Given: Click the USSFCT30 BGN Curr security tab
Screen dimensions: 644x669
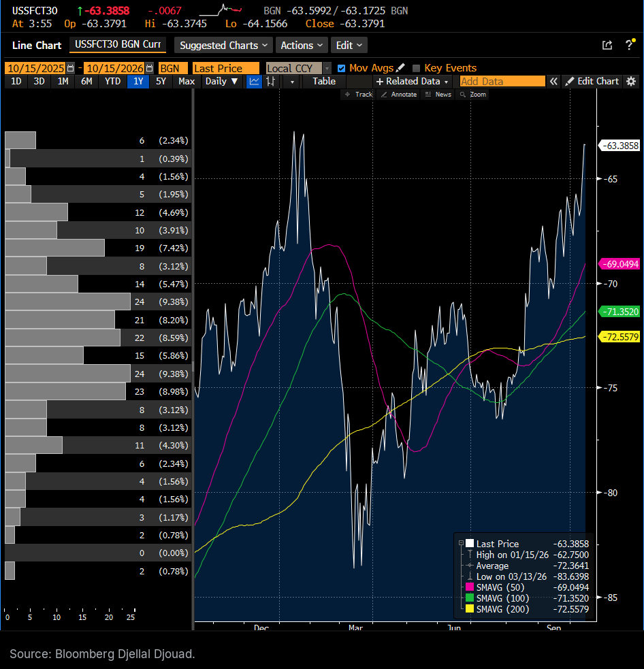Looking at the screenshot, I should tap(118, 44).
